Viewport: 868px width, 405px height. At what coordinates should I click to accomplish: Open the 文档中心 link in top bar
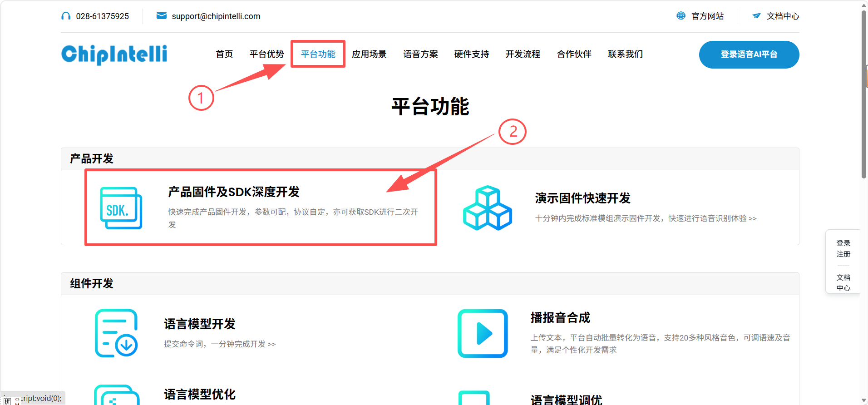(783, 16)
